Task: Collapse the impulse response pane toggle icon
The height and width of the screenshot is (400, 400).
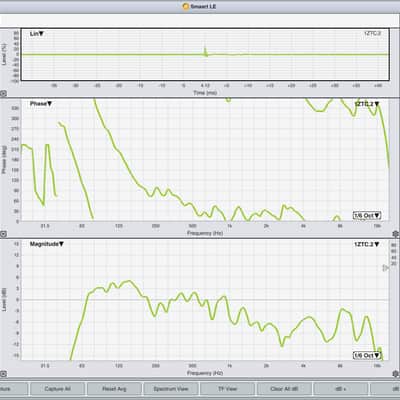Action: click(x=3, y=94)
